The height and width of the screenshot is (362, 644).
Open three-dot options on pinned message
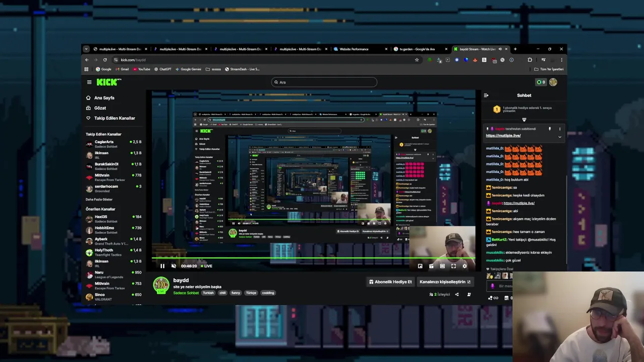pos(559,129)
